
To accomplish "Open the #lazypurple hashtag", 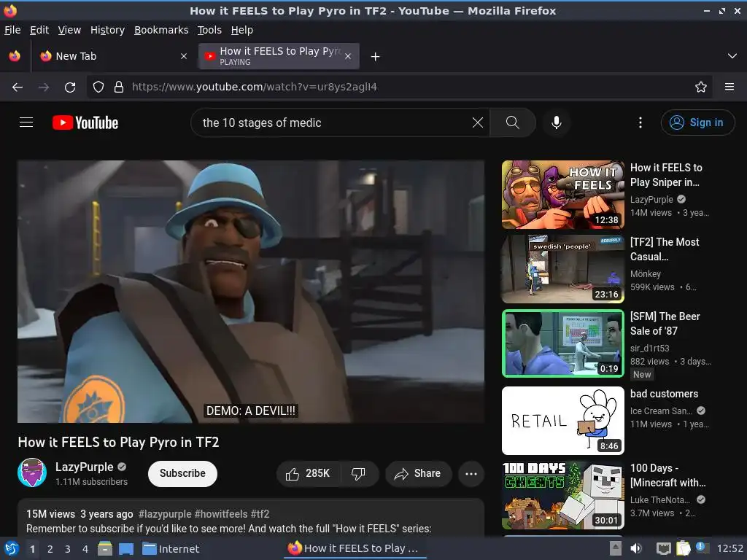I will pos(164,514).
